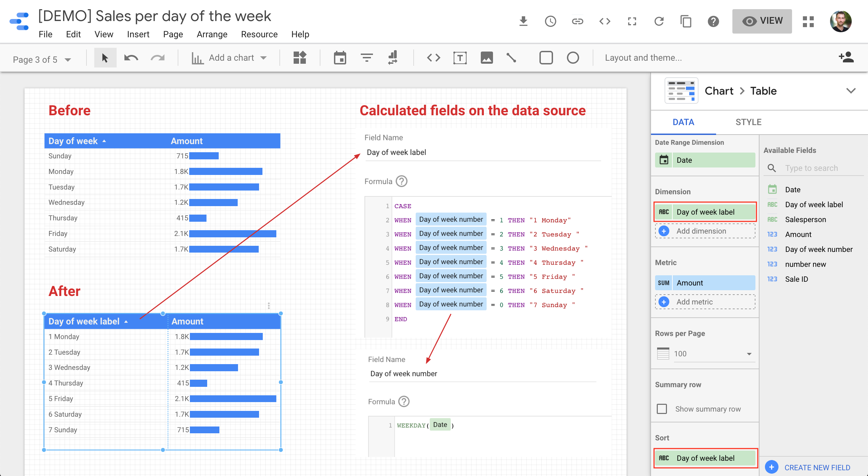Add a filter control
The height and width of the screenshot is (476, 868).
(x=367, y=58)
